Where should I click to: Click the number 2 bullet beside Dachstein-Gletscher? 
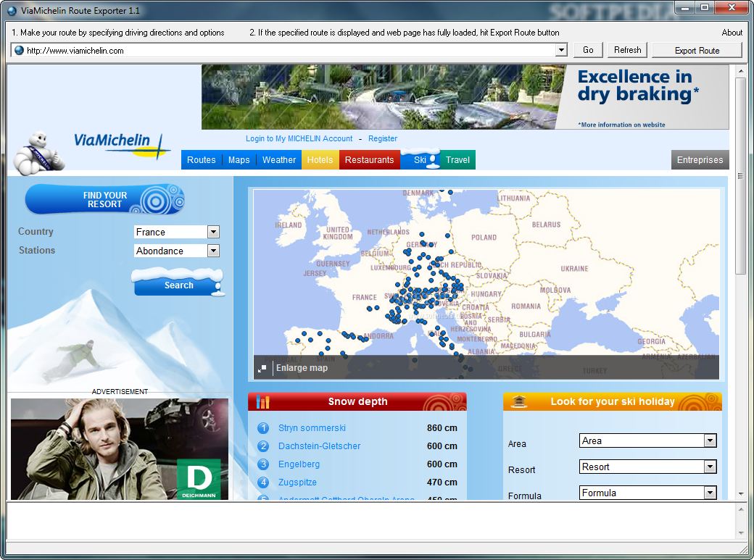[263, 446]
